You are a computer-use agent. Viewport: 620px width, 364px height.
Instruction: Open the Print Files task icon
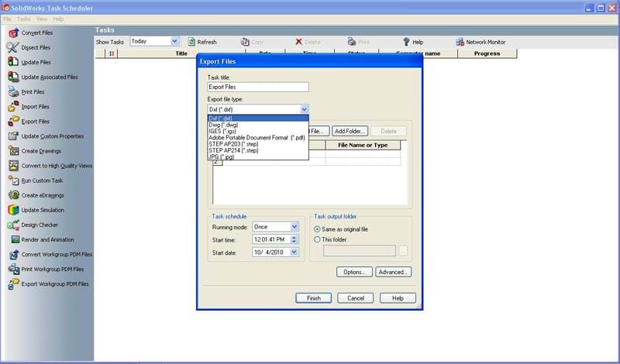[13, 91]
